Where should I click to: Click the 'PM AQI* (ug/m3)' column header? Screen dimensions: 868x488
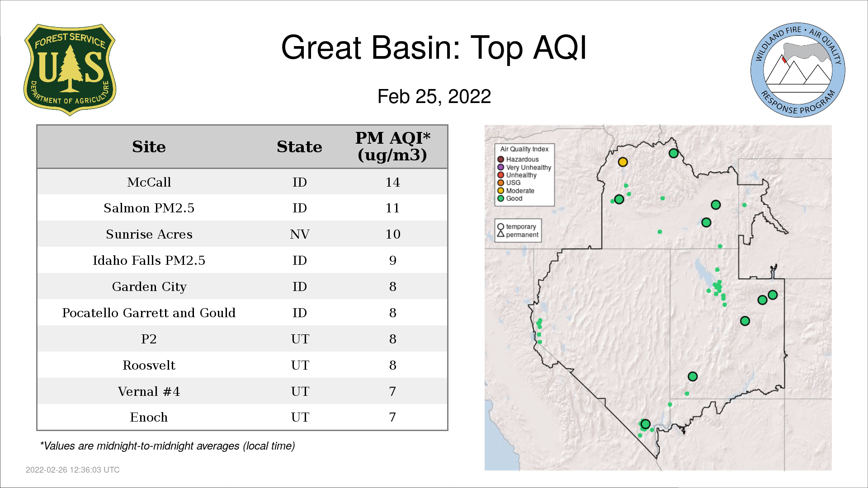[392, 146]
